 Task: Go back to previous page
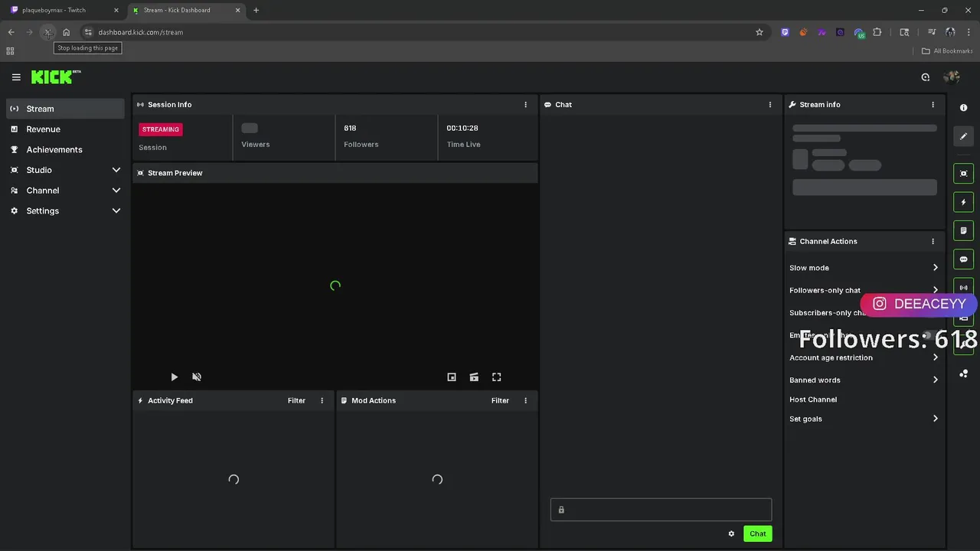tap(11, 32)
